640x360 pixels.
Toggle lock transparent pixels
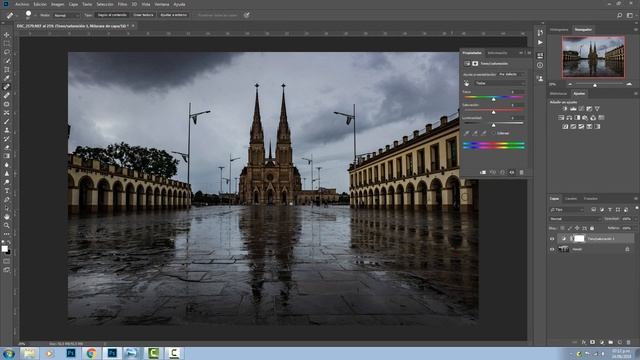pyautogui.click(x=562, y=228)
